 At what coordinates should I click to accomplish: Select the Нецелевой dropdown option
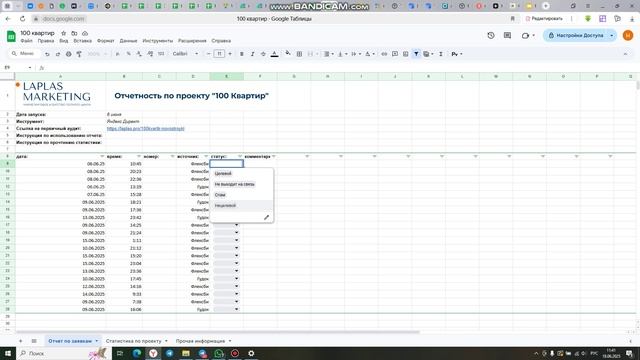click(225, 205)
